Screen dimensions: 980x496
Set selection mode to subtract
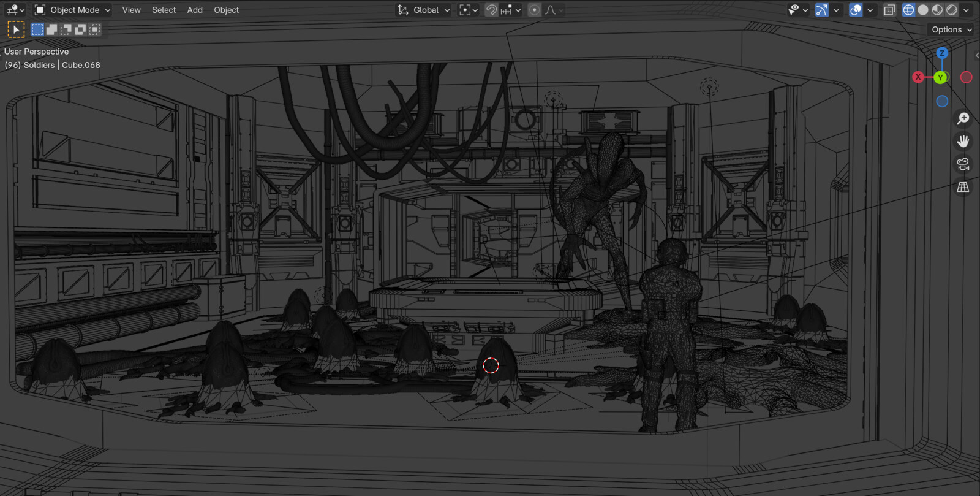pyautogui.click(x=66, y=29)
